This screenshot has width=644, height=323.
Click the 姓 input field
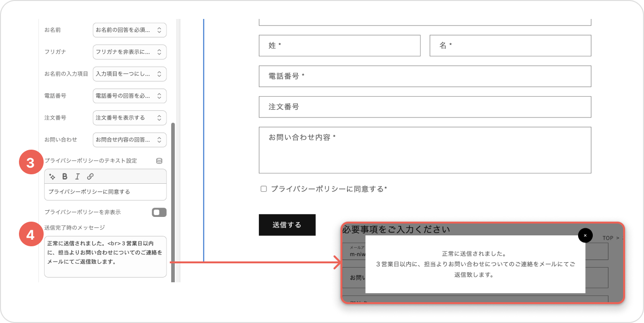point(340,45)
